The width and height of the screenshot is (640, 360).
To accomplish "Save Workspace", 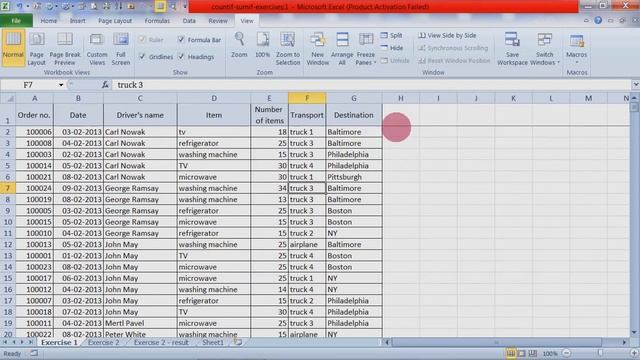I will [x=512, y=49].
